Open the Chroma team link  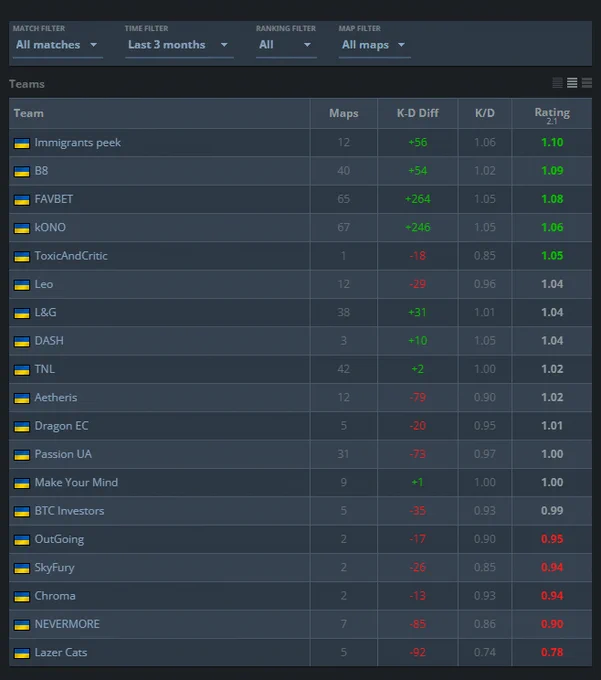tap(55, 596)
